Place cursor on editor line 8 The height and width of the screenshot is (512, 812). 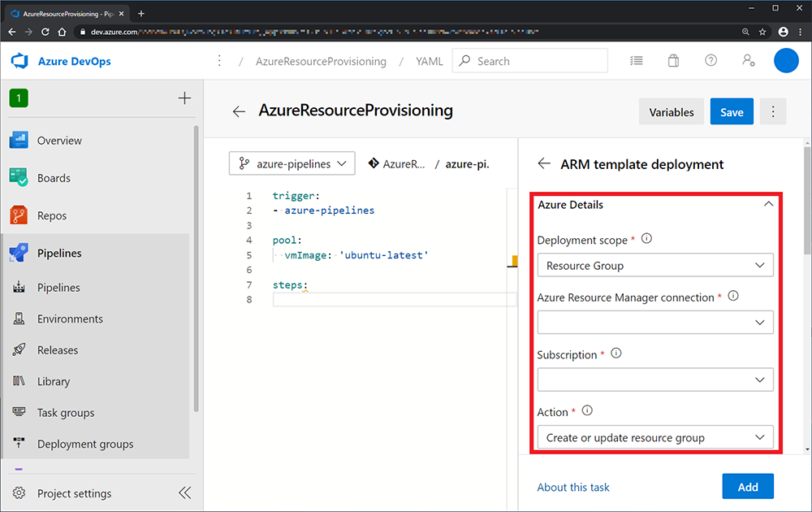pos(395,300)
